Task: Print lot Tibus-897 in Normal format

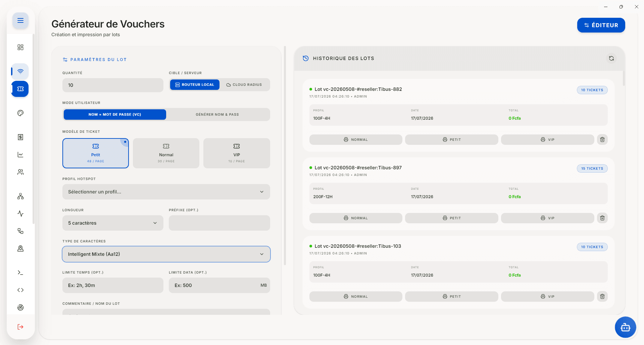Action: pyautogui.click(x=356, y=218)
